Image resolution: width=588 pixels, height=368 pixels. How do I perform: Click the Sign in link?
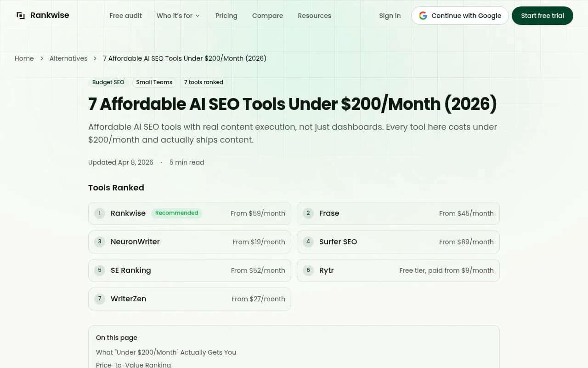390,16
